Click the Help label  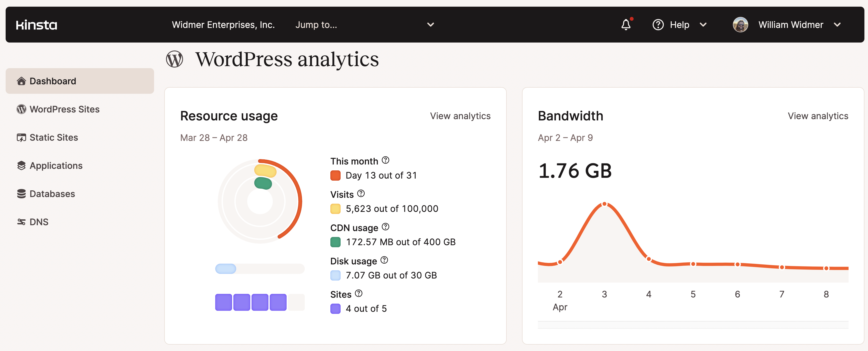[x=679, y=25]
